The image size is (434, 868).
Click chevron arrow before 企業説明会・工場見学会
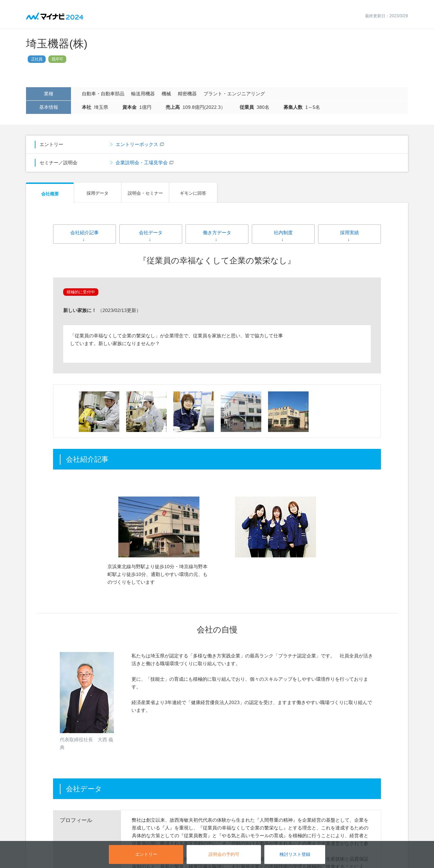[x=111, y=163]
